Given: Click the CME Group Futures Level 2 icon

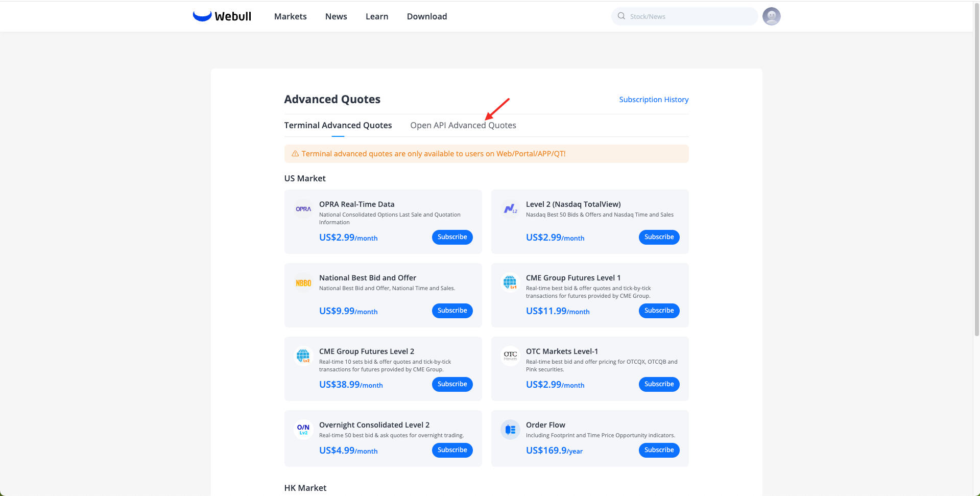Looking at the screenshot, I should 303,356.
